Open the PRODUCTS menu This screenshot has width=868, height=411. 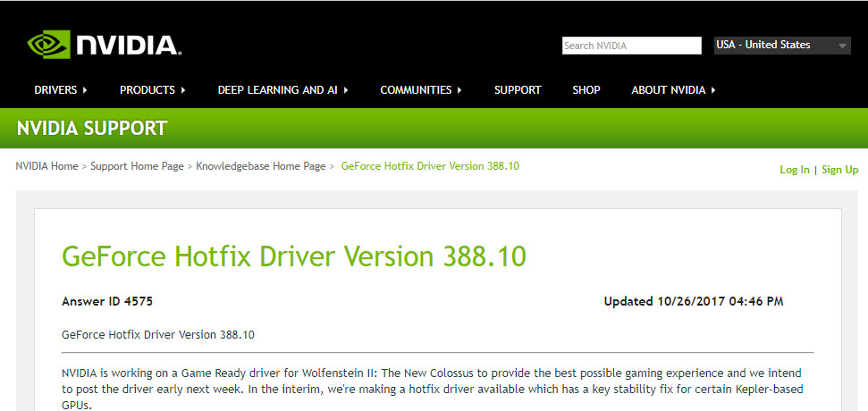point(147,90)
